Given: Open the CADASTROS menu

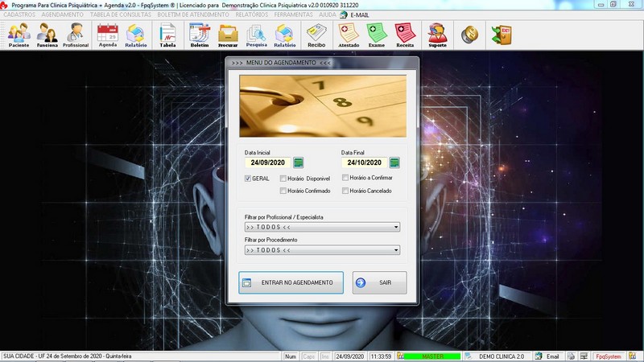Looking at the screenshot, I should point(19,14).
